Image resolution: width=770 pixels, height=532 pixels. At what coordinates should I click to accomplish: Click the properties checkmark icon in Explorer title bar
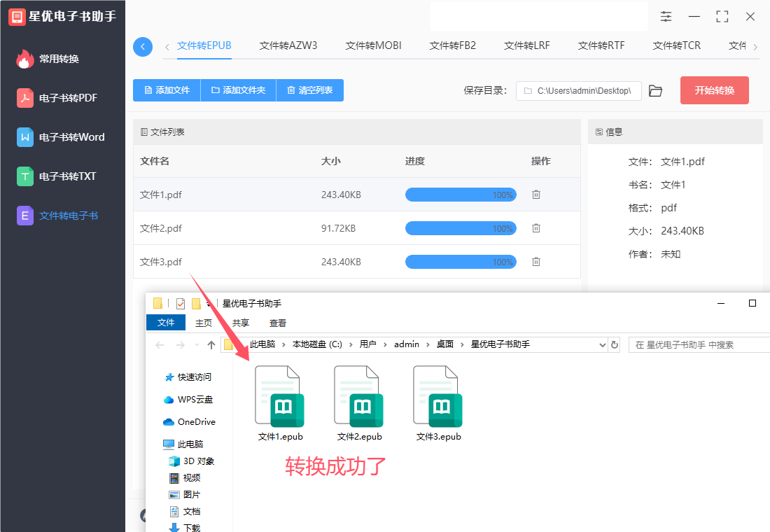pos(180,304)
